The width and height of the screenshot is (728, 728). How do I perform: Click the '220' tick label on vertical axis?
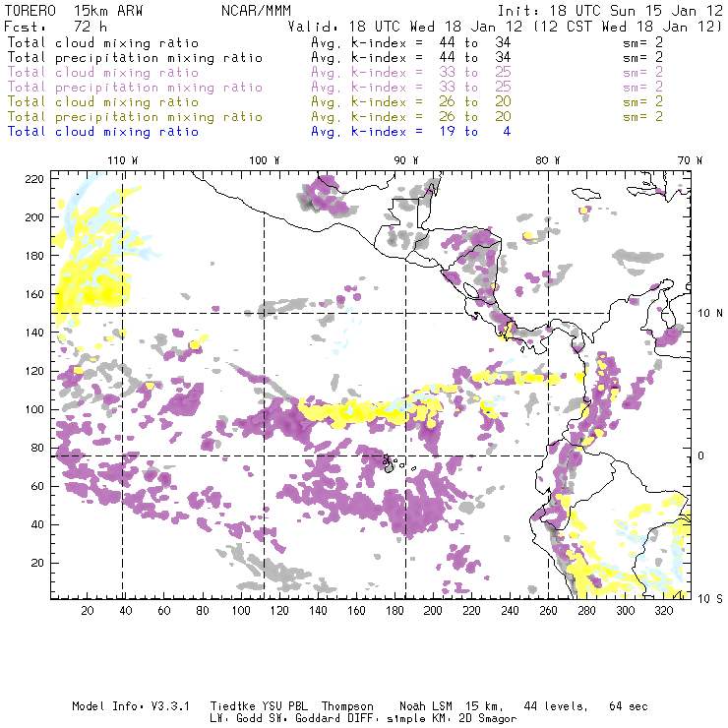34,179
